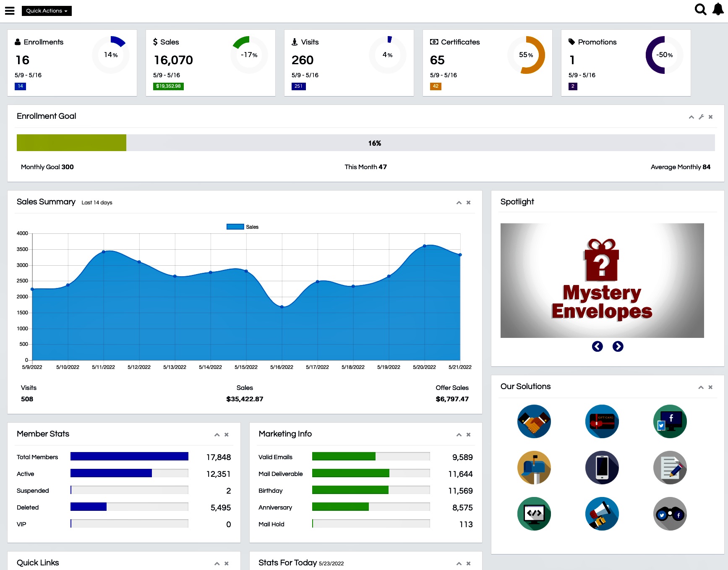728x570 pixels.
Task: Click the megaphone marketing icon
Action: coord(602,514)
